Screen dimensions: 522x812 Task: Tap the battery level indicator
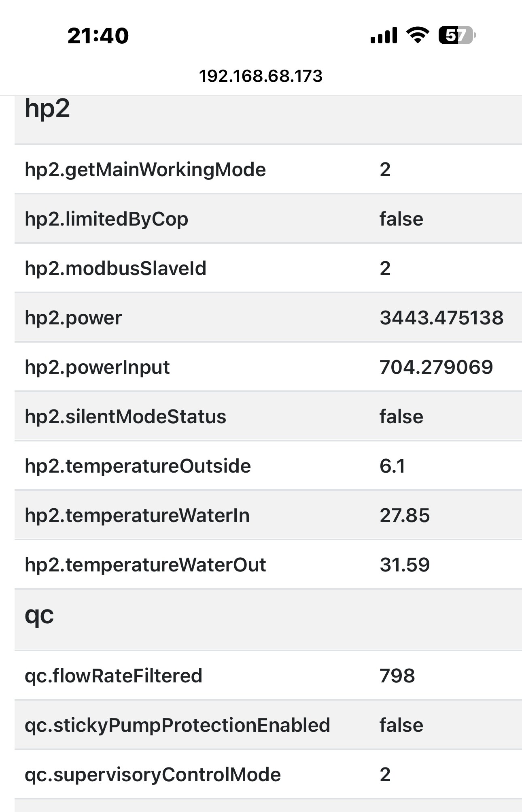point(456,35)
